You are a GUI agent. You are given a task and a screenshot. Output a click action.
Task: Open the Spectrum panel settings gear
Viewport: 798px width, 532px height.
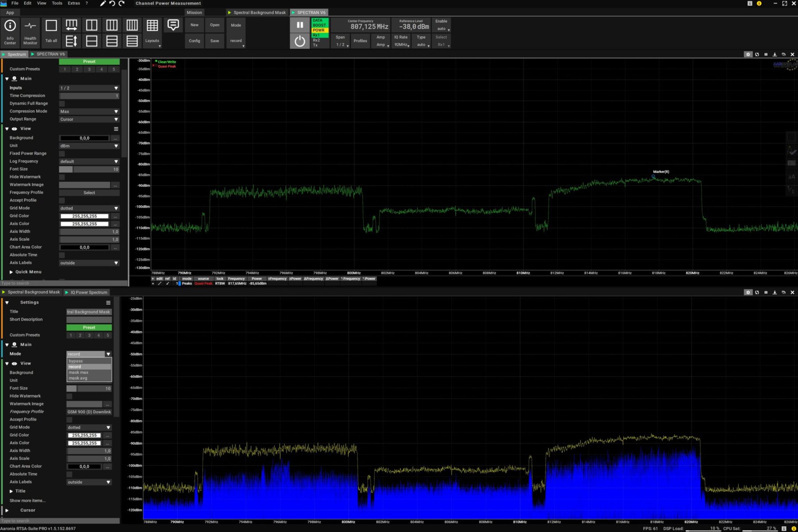(x=748, y=55)
